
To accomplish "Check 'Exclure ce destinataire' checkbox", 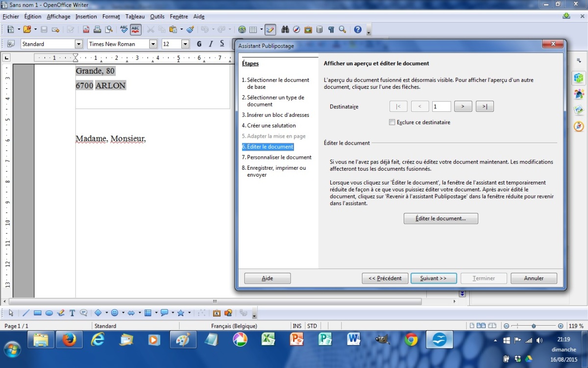I will (x=392, y=122).
